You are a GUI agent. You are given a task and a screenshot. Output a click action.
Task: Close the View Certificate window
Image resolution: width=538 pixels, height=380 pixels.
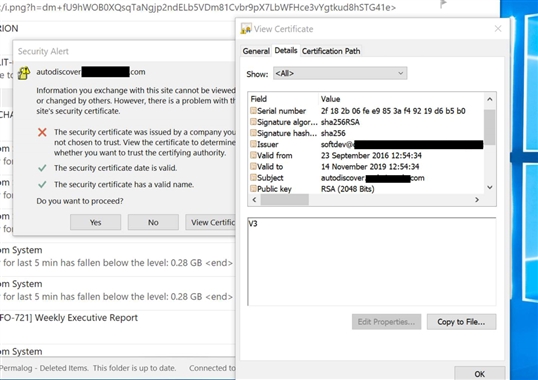(x=498, y=29)
